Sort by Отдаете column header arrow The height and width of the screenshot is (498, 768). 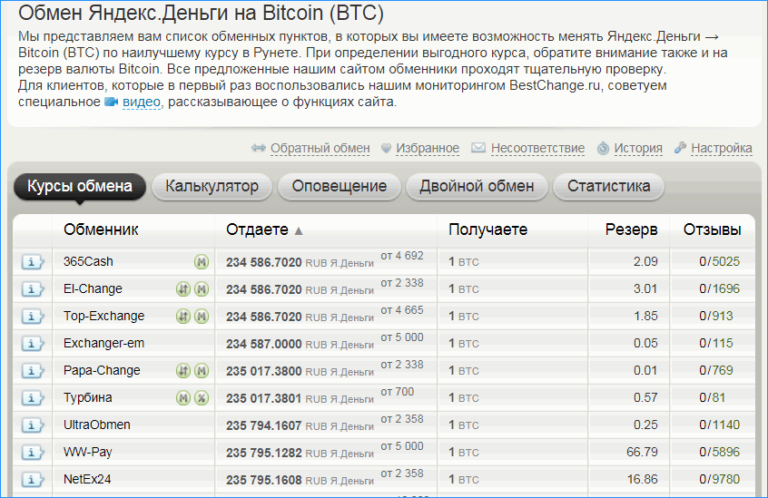pyautogui.click(x=298, y=231)
